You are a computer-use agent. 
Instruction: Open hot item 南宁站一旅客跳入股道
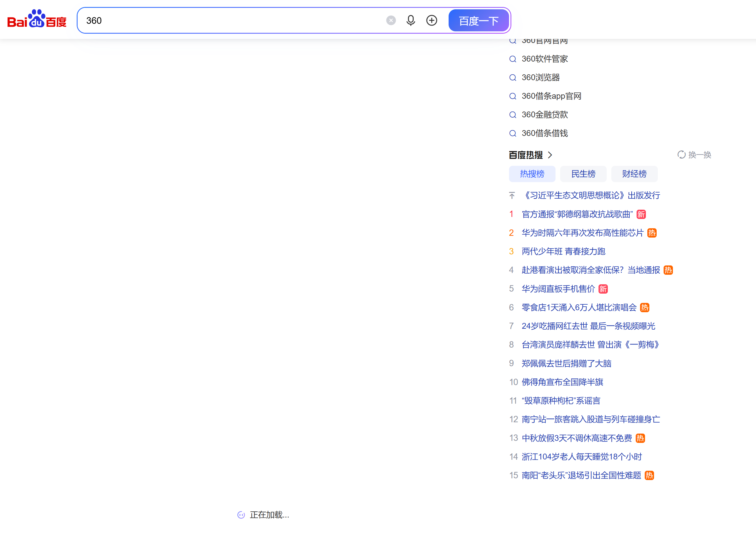click(x=591, y=420)
